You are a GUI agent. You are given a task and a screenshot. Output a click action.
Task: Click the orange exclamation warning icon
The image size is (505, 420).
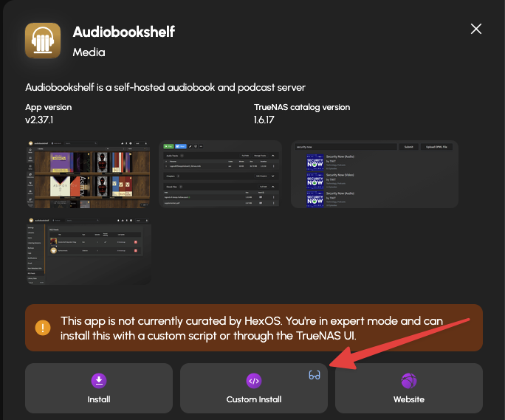click(43, 328)
